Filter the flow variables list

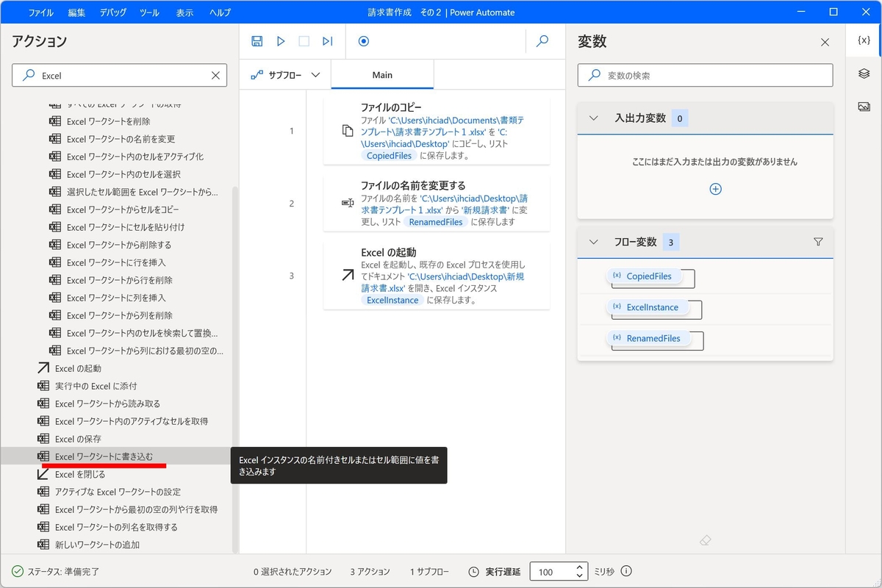pyautogui.click(x=818, y=242)
